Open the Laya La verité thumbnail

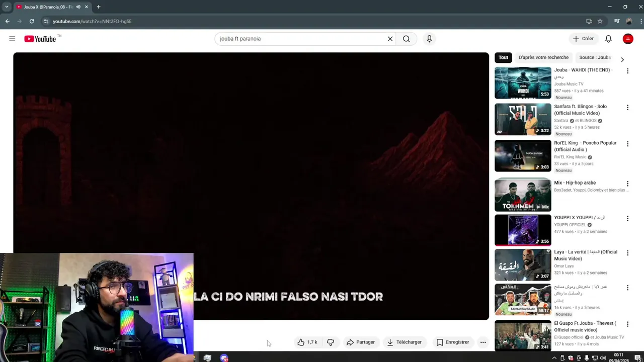point(523,265)
